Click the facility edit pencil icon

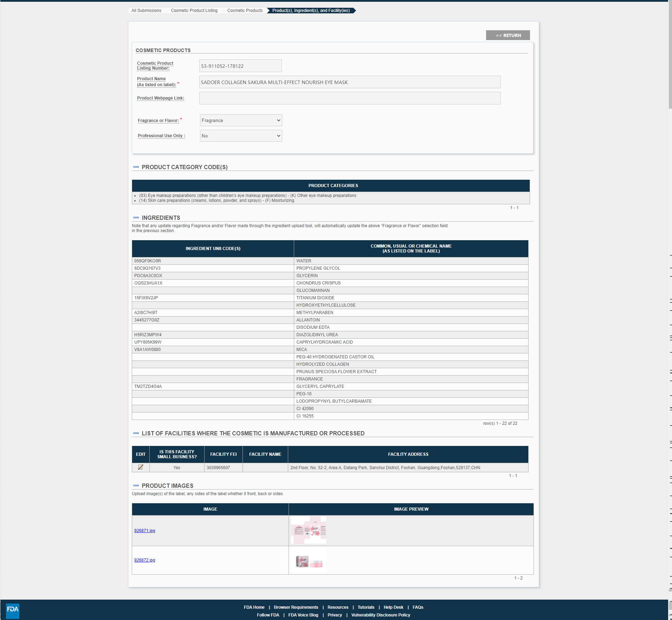tap(141, 467)
